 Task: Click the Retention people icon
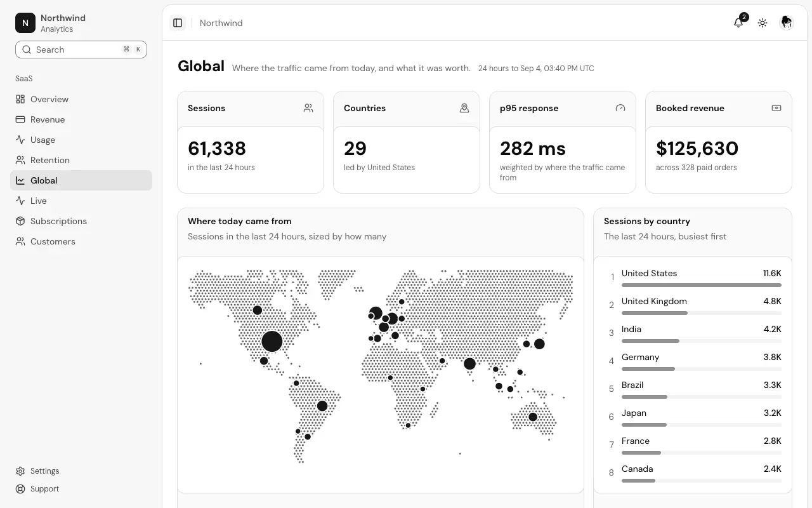pos(20,160)
